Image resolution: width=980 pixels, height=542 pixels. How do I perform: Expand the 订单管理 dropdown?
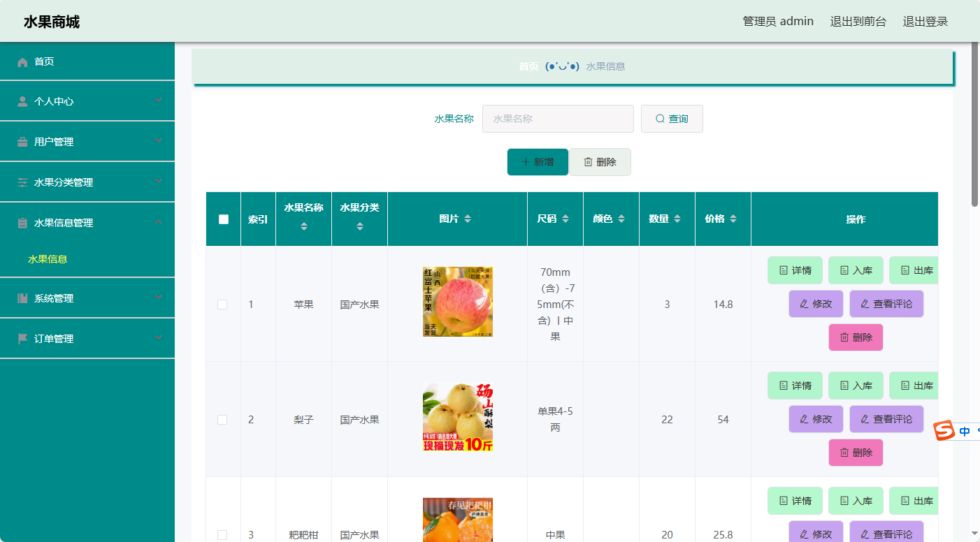pyautogui.click(x=159, y=338)
